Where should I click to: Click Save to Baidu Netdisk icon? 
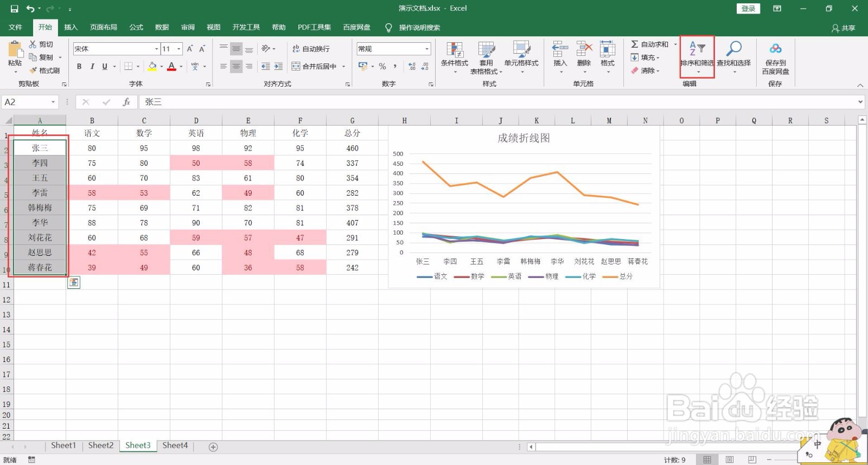click(x=775, y=49)
